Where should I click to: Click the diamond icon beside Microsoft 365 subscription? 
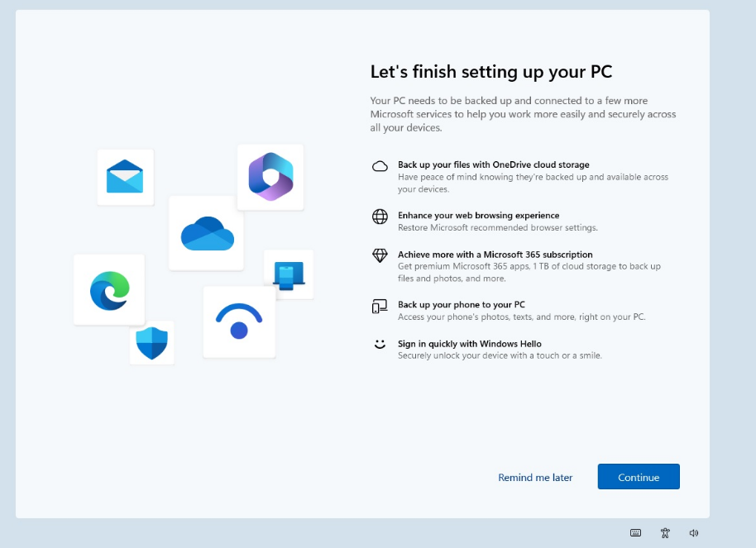point(380,255)
